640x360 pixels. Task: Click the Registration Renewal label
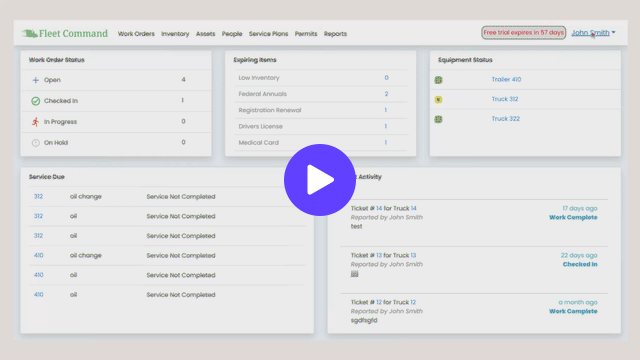(x=270, y=110)
